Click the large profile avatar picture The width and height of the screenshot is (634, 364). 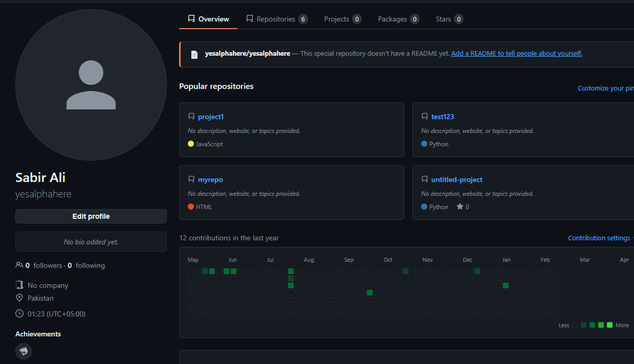(91, 85)
